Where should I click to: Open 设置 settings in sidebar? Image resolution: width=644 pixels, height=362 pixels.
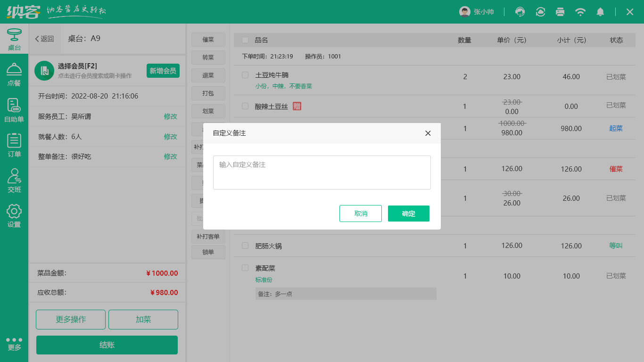pyautogui.click(x=14, y=216)
